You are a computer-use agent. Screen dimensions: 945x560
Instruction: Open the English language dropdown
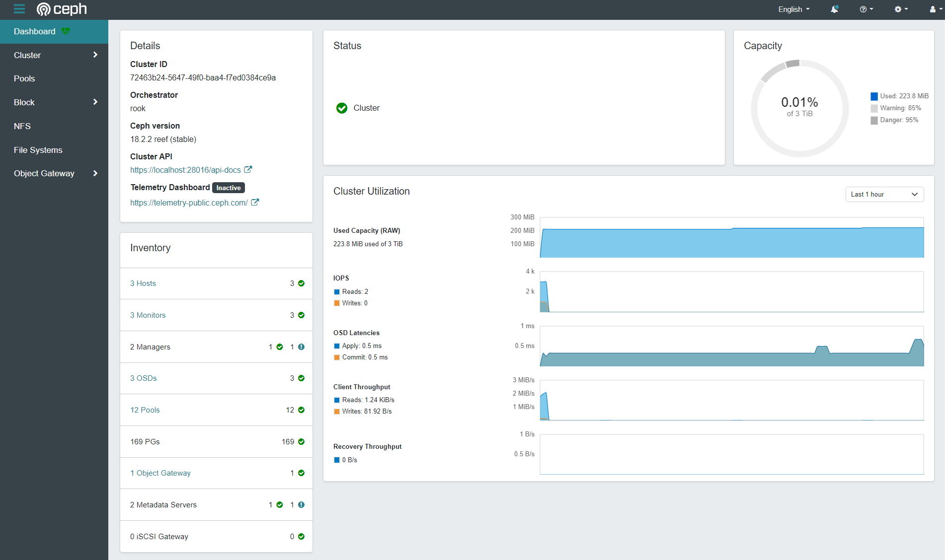pos(793,9)
